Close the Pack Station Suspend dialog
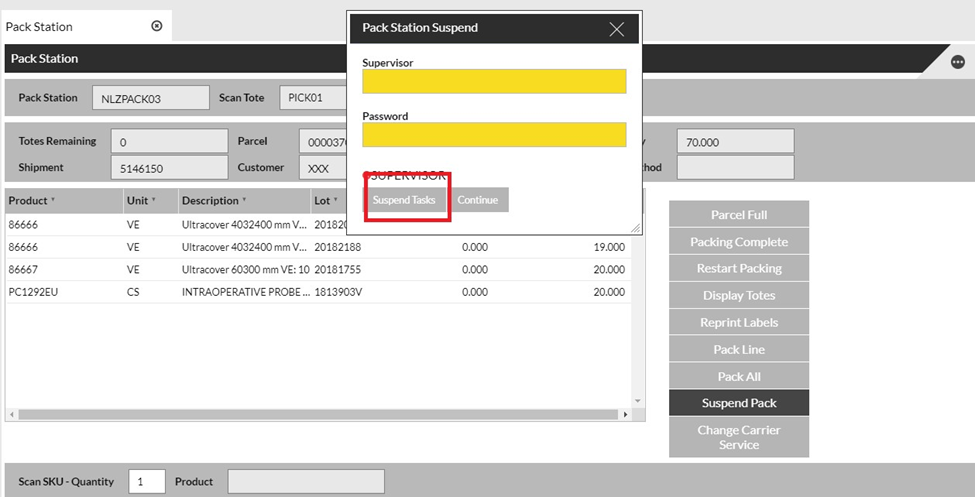The width and height of the screenshot is (975, 497). tap(617, 29)
